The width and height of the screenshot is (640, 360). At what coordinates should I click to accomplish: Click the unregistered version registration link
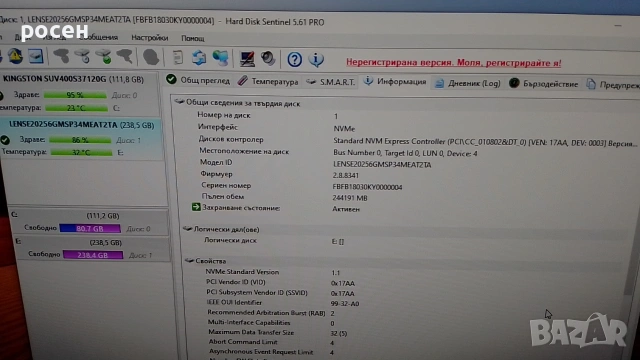pos(453,62)
